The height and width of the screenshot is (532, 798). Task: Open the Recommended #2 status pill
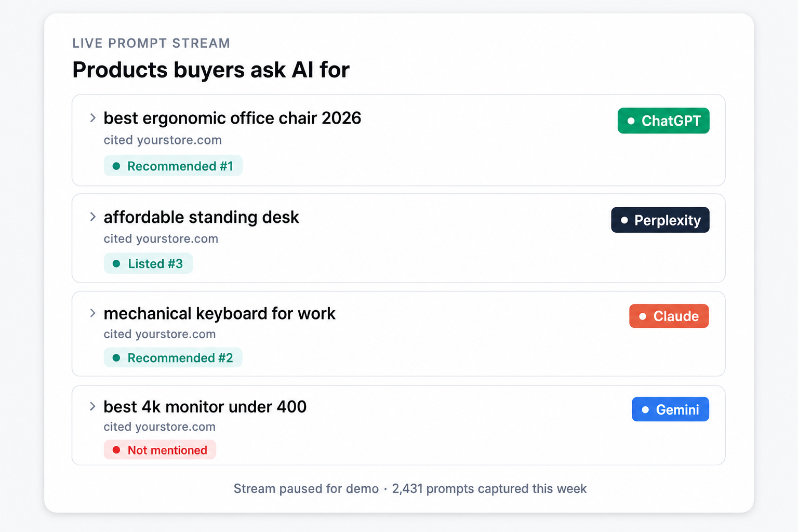pos(173,357)
